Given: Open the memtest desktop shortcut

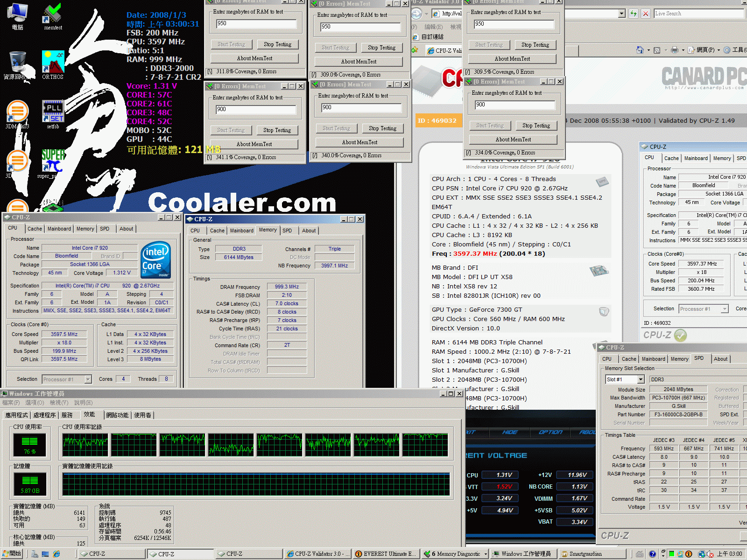Looking at the screenshot, I should [53, 17].
